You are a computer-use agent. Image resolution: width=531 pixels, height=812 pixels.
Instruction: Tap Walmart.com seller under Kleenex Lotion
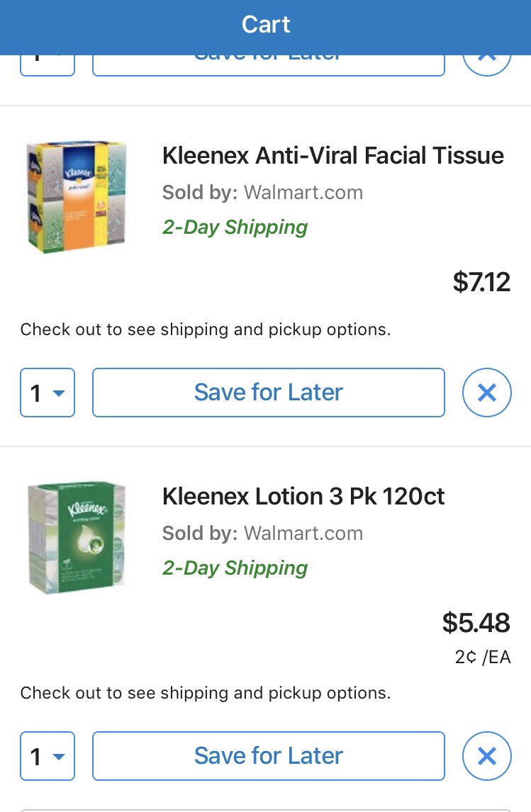(x=303, y=534)
